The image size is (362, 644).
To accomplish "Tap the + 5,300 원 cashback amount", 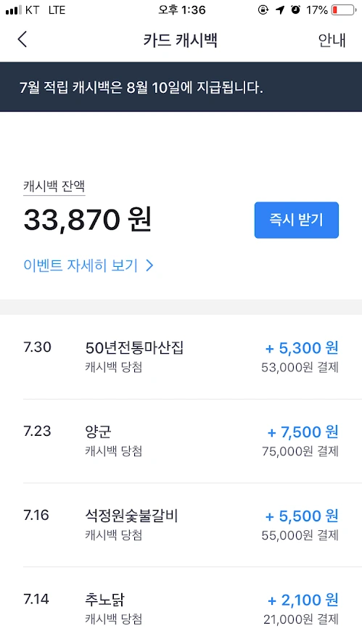I will [302, 348].
